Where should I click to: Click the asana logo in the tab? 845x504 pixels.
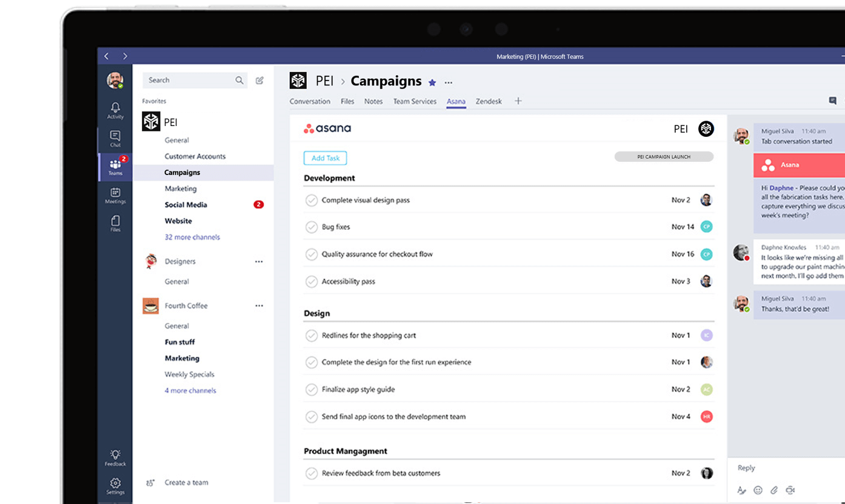327,128
